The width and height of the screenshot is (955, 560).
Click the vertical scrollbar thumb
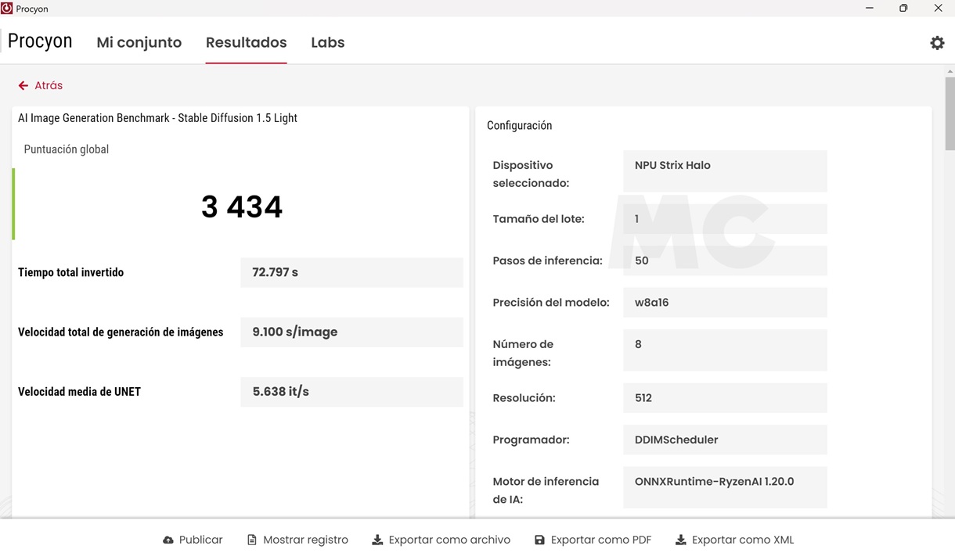950,113
